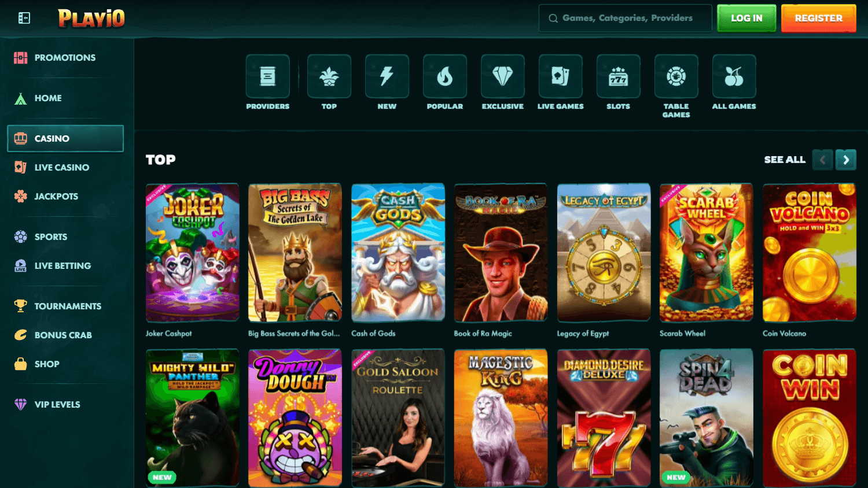Viewport: 868px width, 488px height.
Task: Open the Providers category icon
Action: tap(268, 76)
